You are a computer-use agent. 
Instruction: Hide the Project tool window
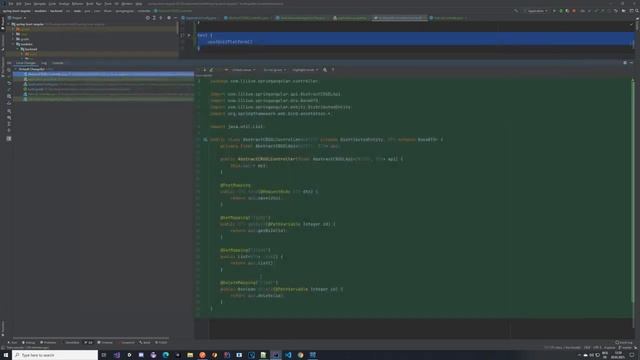click(175, 18)
